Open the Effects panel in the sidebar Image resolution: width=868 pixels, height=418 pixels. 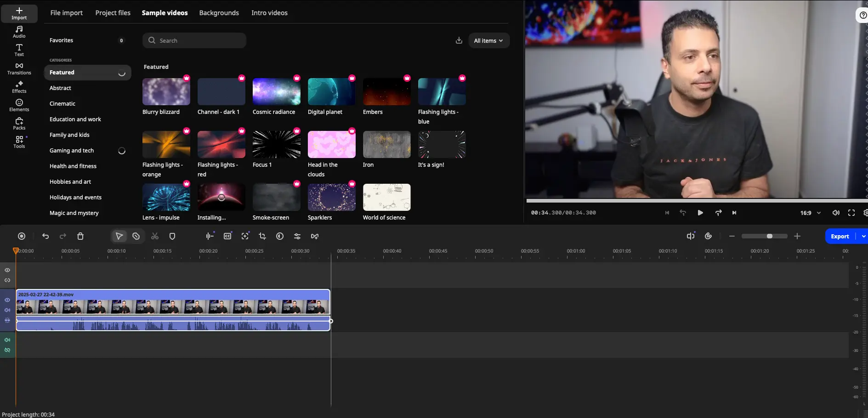[x=19, y=86]
